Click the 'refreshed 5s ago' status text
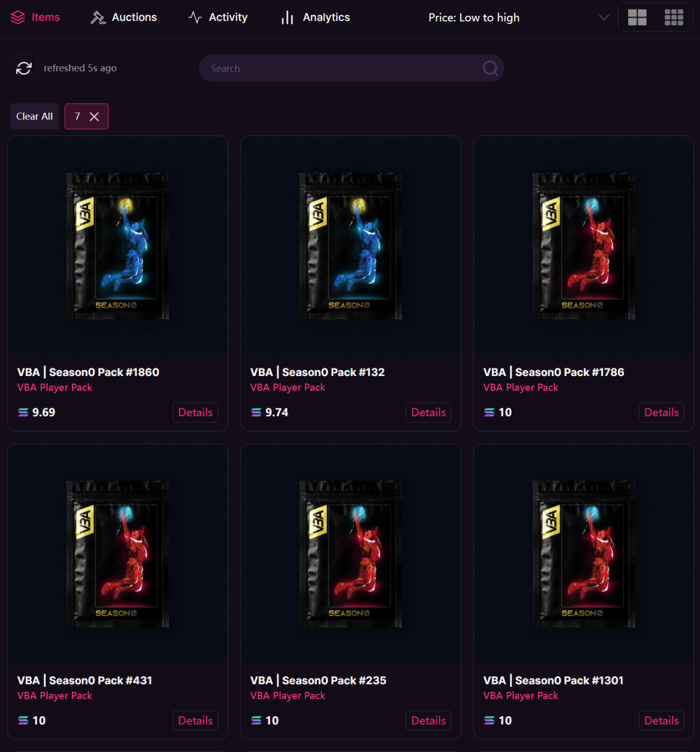The image size is (700, 752). pos(80,68)
